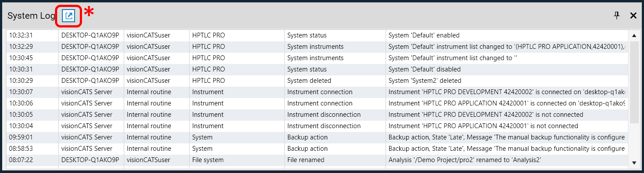Click message about Analysis renamed to 'Analysis2'
The image size is (644, 173).
(x=465, y=160)
